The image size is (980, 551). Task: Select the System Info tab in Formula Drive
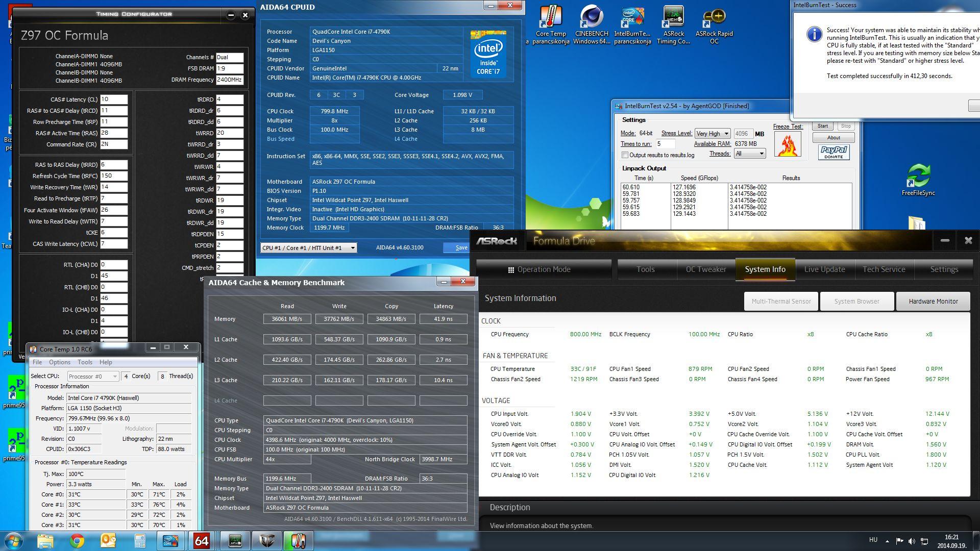765,269
